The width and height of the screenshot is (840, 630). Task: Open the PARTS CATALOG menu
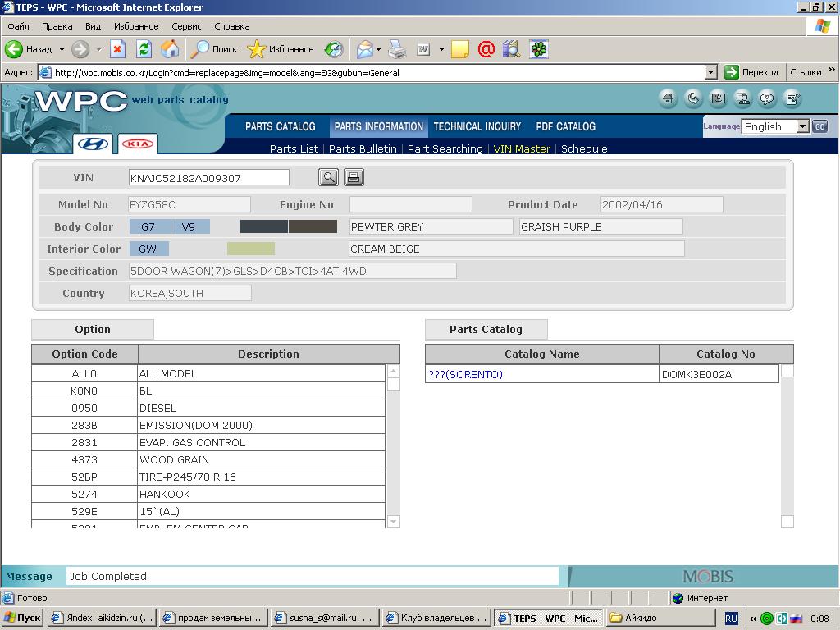click(x=280, y=126)
